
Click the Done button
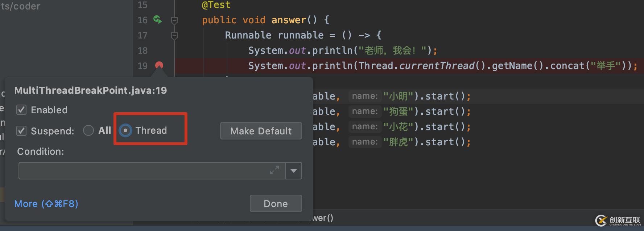[276, 203]
